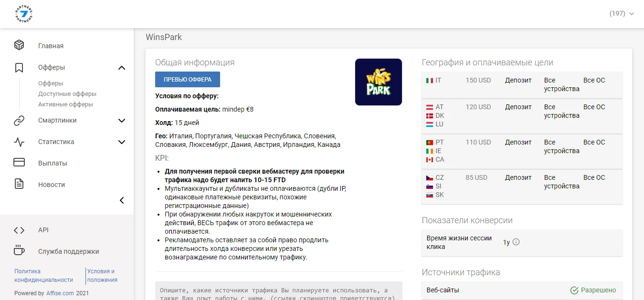Click Время жизни сессии клика label
This screenshot has width=644, height=300.
click(x=459, y=242)
